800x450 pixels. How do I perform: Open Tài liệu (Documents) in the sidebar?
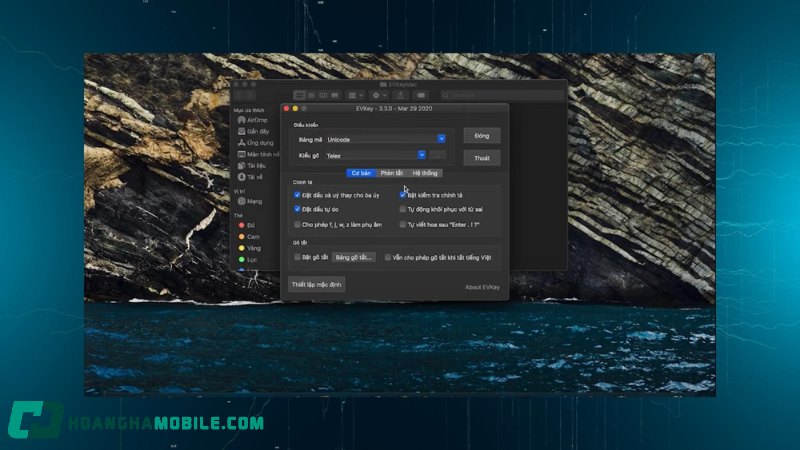[255, 165]
